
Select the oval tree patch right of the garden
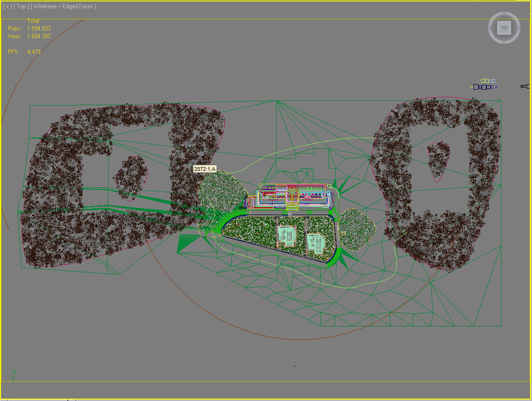[357, 229]
